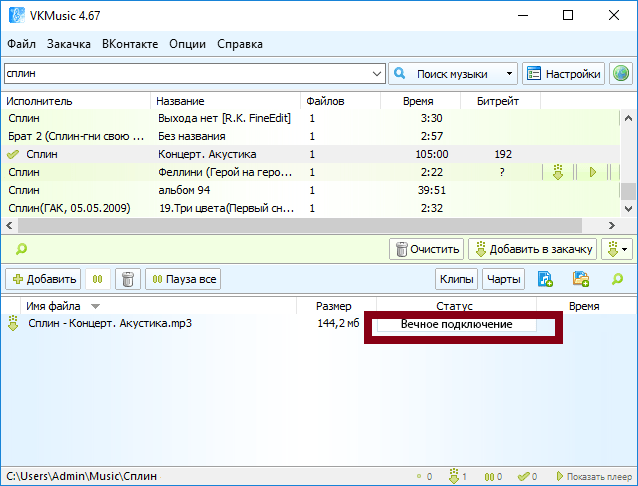Click the trash icon in download toolbar
The height and width of the screenshot is (486, 638).
(127, 279)
